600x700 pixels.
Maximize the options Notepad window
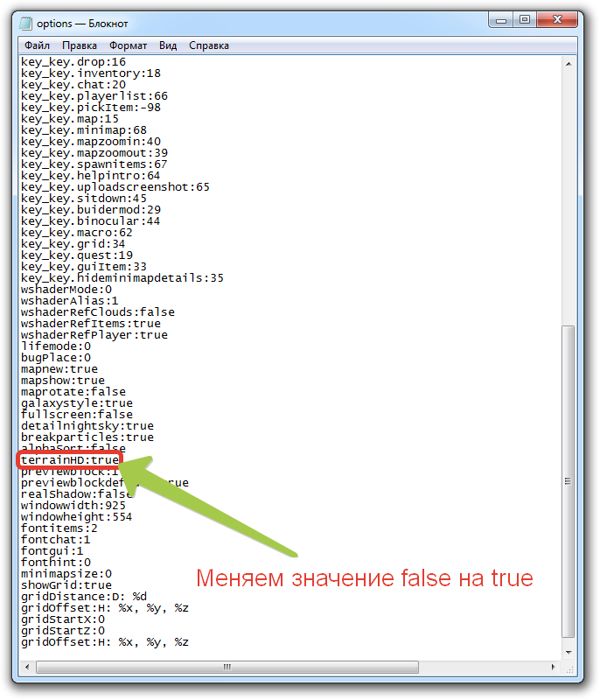pos(526,19)
